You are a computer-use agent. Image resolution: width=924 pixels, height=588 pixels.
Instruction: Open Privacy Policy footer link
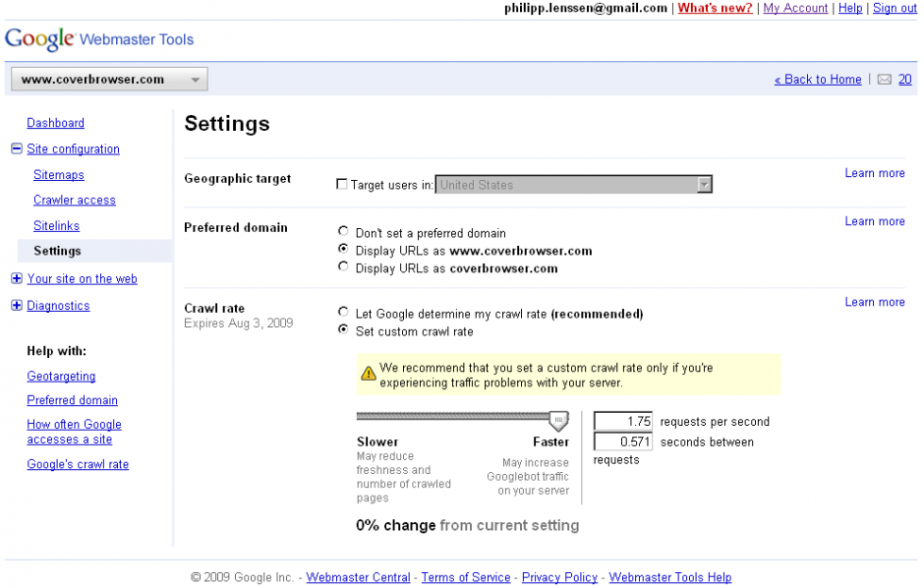pos(560,577)
